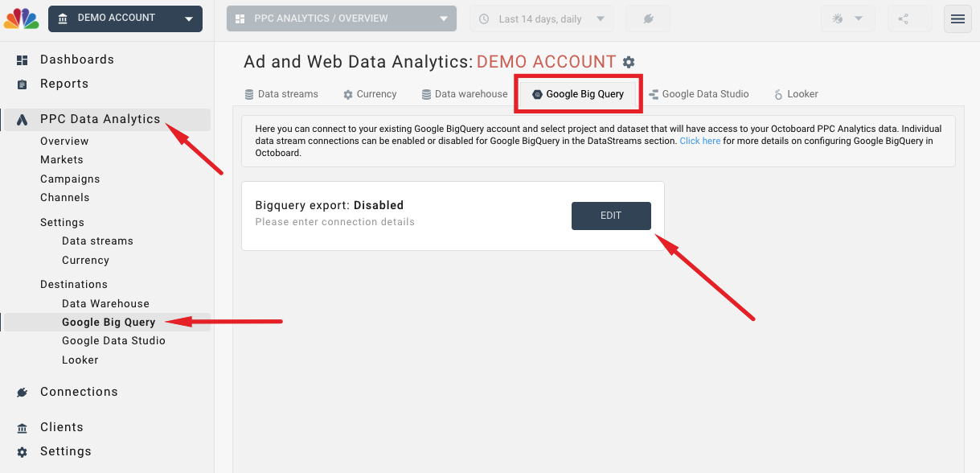The image size is (980, 473).
Task: Go to Markets in sidebar
Action: point(62,159)
